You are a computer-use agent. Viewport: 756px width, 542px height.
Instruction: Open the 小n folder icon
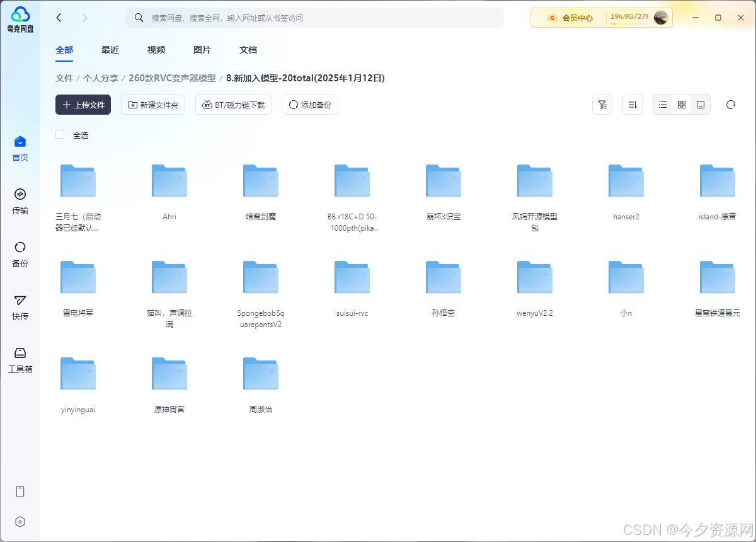click(626, 277)
